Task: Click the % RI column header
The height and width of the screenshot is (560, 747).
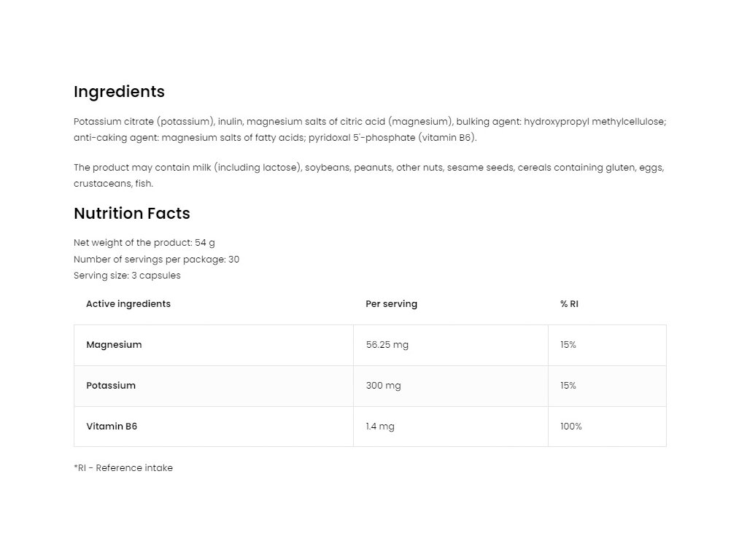Action: point(569,304)
